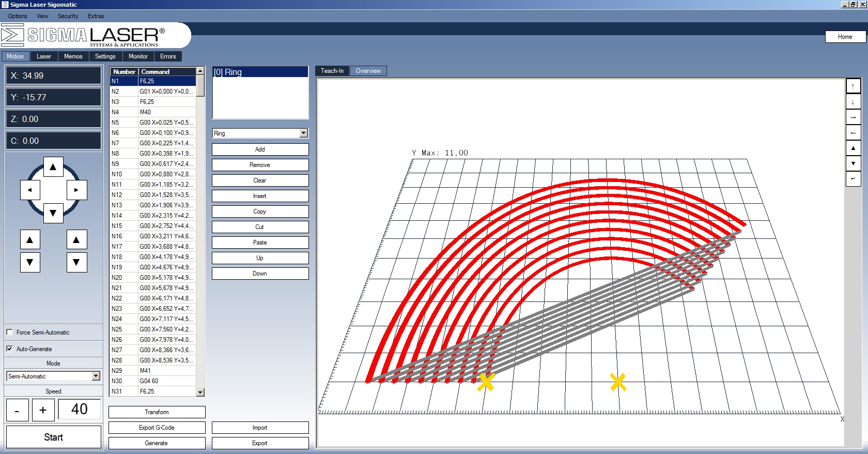Viewport: 868px width, 454px height.
Task: Open the Extras menu
Action: click(x=96, y=16)
